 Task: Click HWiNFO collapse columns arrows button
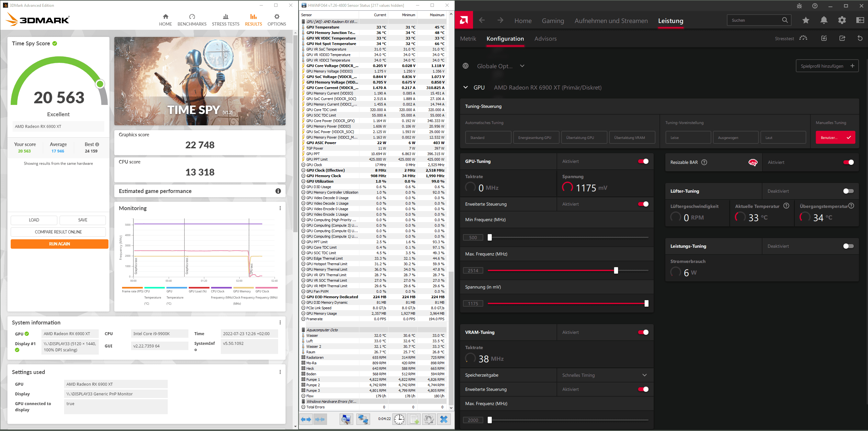[320, 419]
